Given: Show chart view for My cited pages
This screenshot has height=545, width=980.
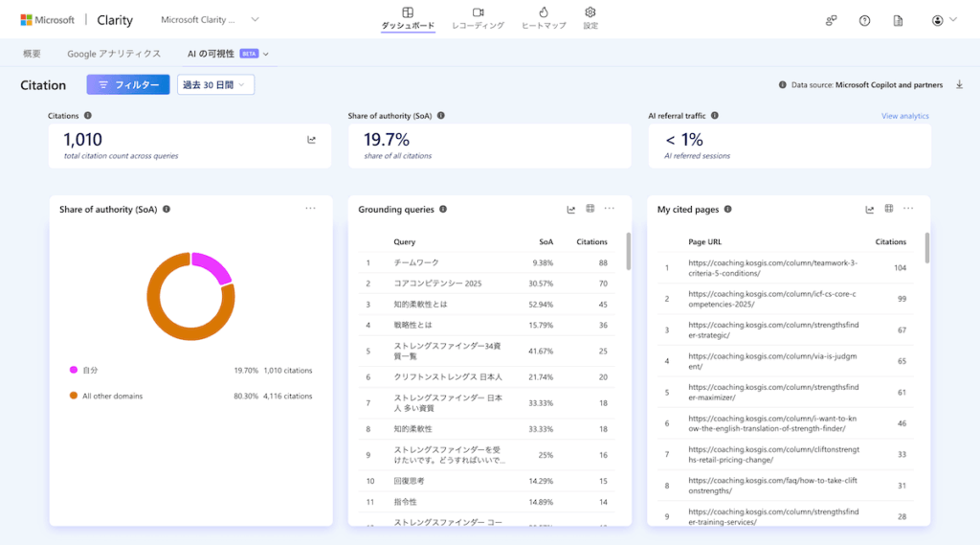Looking at the screenshot, I should coord(869,209).
